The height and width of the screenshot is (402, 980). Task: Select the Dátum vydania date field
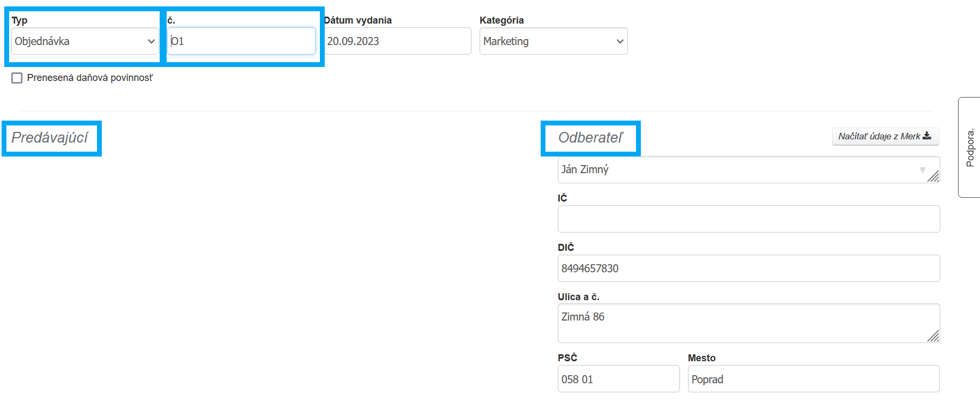coord(397,41)
